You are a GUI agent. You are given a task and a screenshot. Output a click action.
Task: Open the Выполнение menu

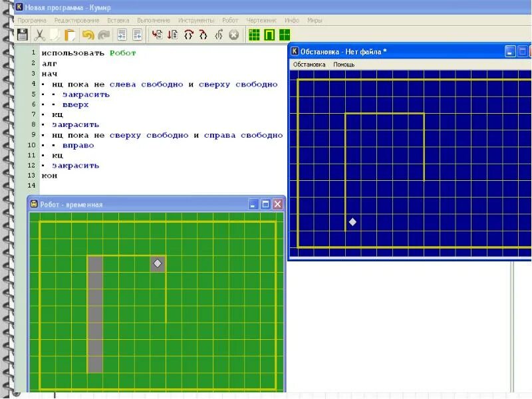(154, 21)
